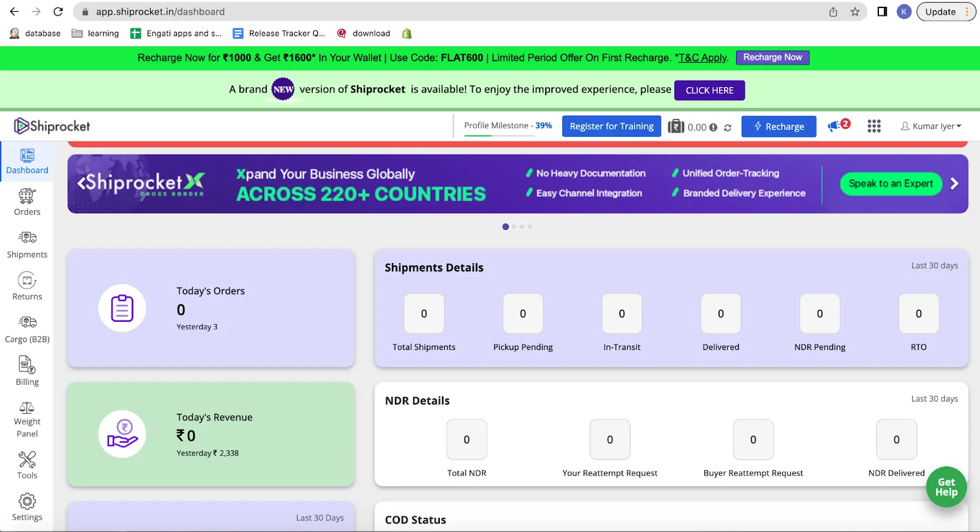Open Cargo (B2B) in the sidebar
980x532 pixels.
click(27, 330)
